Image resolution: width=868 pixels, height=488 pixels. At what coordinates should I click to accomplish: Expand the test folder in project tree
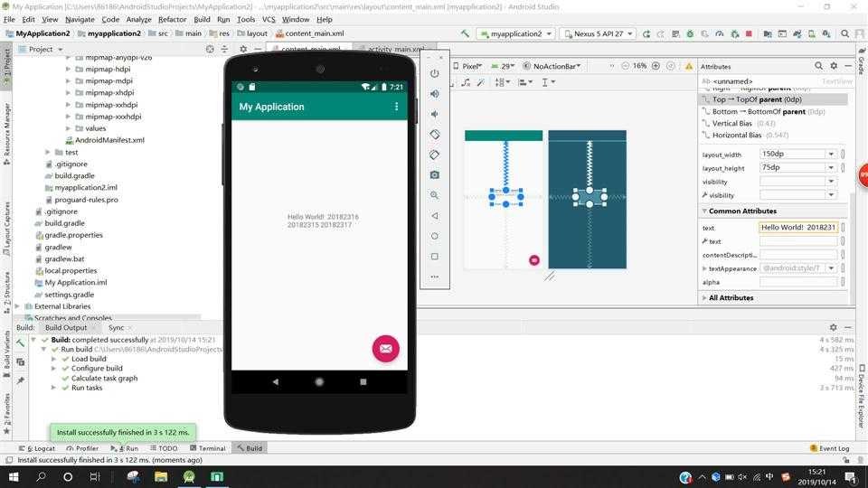(48, 152)
